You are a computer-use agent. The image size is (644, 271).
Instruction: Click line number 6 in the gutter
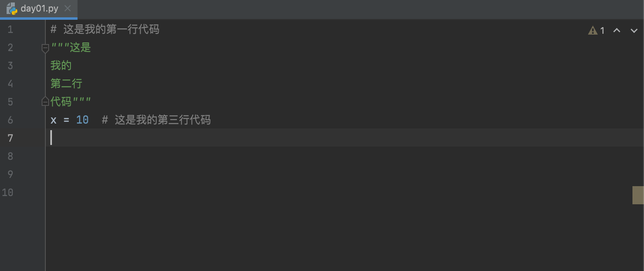click(x=10, y=120)
